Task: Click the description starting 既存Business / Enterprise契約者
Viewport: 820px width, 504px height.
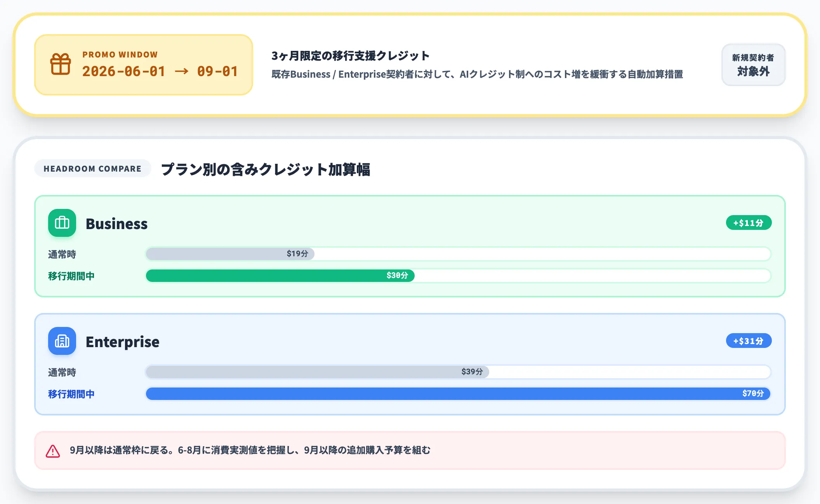Action: pos(477,74)
